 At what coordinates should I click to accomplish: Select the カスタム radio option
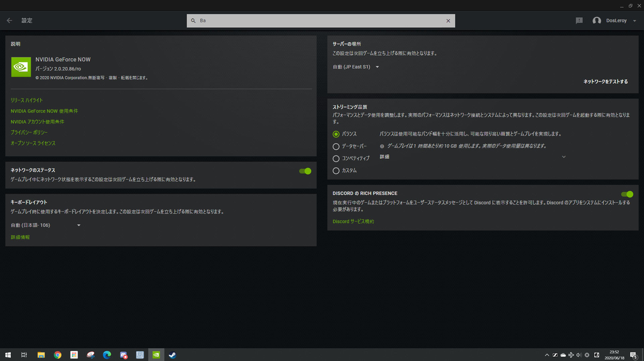(336, 171)
